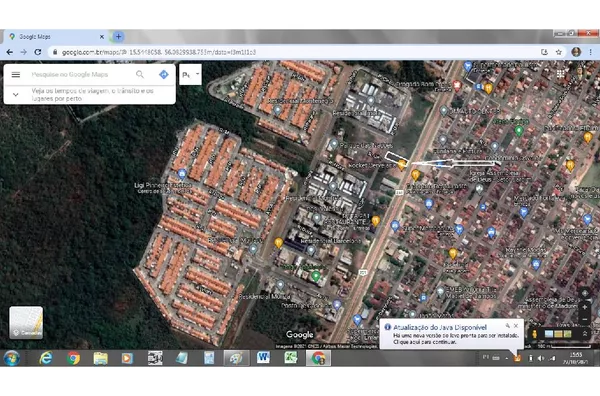Viewport: 600px width, 396px height.
Task: Open Windows Media Player taskbar icon
Action: [x=127, y=359]
